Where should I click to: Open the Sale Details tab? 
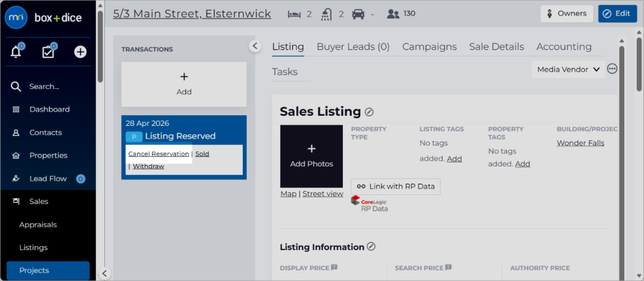tap(497, 47)
